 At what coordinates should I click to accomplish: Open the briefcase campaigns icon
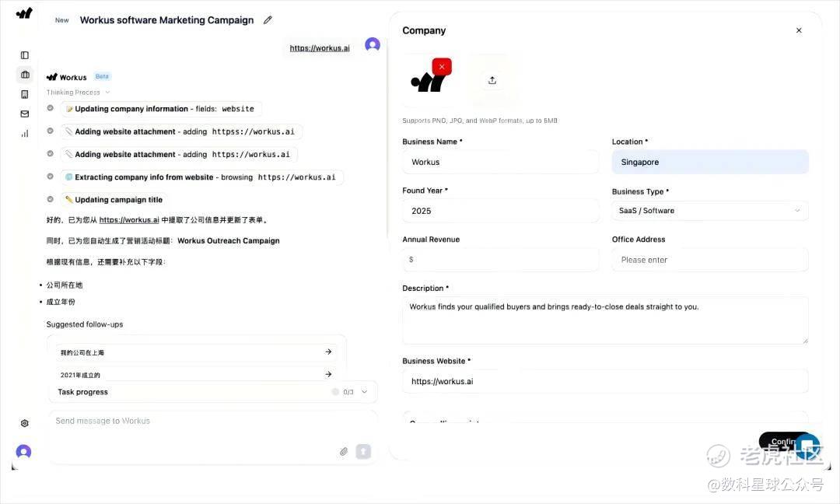click(25, 75)
